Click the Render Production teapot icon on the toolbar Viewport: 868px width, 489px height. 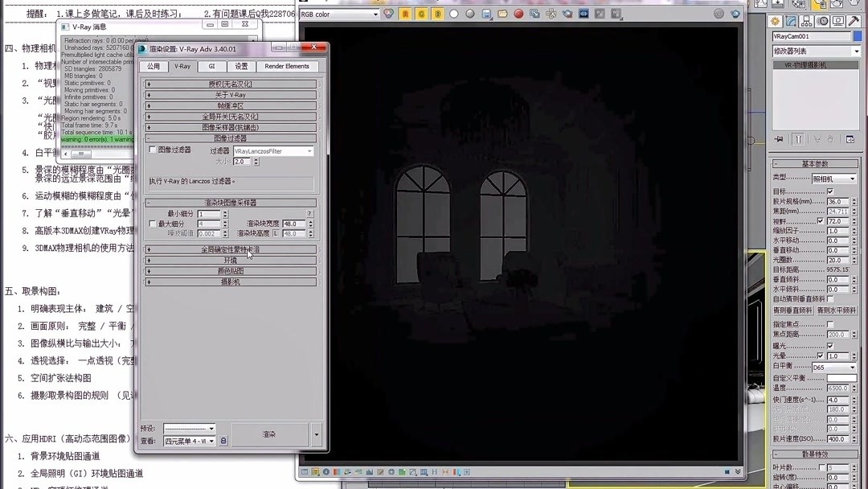pos(852,5)
